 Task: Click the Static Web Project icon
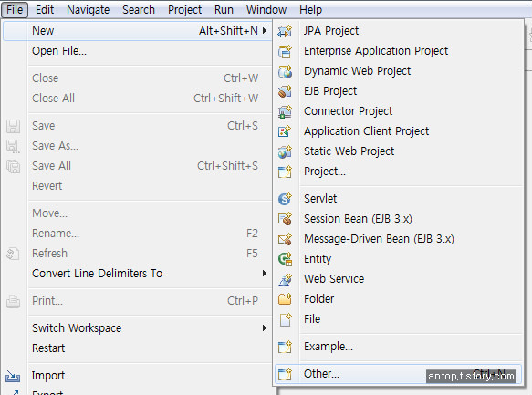285,151
